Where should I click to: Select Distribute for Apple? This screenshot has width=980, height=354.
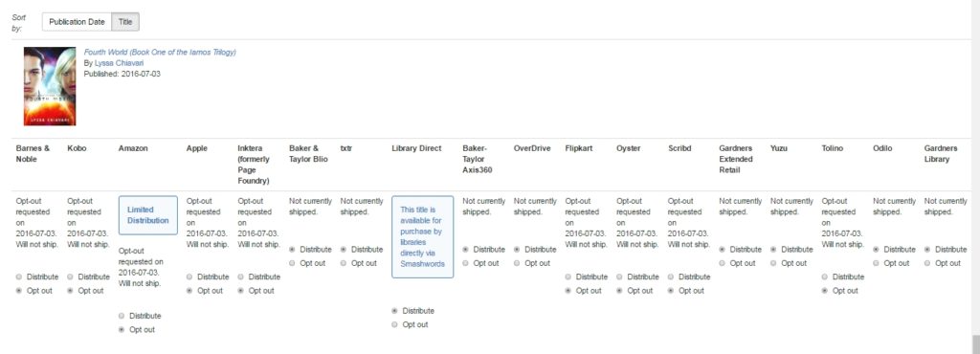(x=189, y=277)
